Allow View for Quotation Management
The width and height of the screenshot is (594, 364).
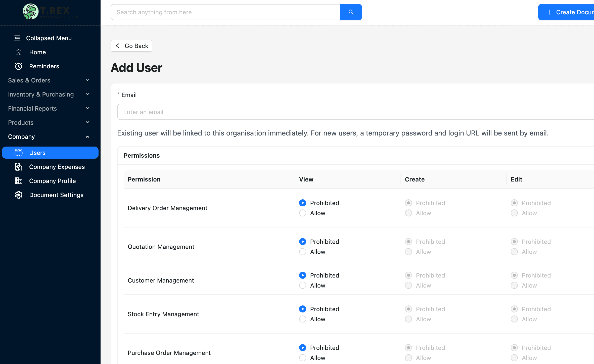click(x=303, y=252)
